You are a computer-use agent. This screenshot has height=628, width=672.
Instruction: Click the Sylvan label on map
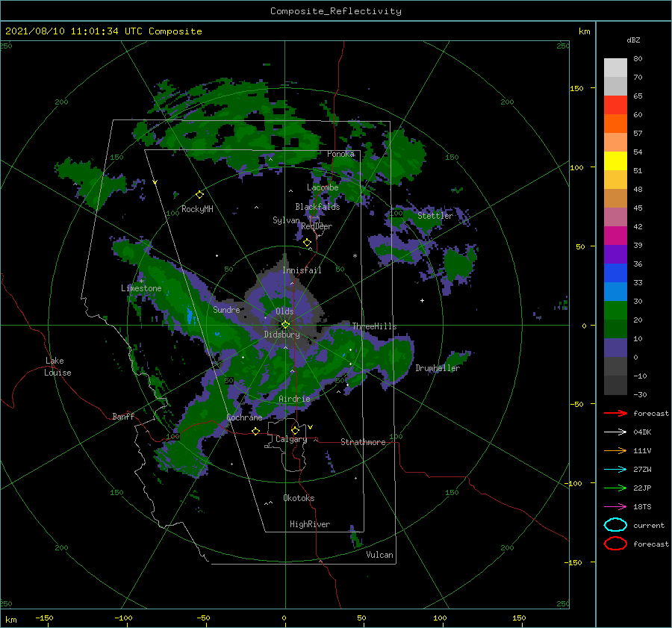[286, 220]
